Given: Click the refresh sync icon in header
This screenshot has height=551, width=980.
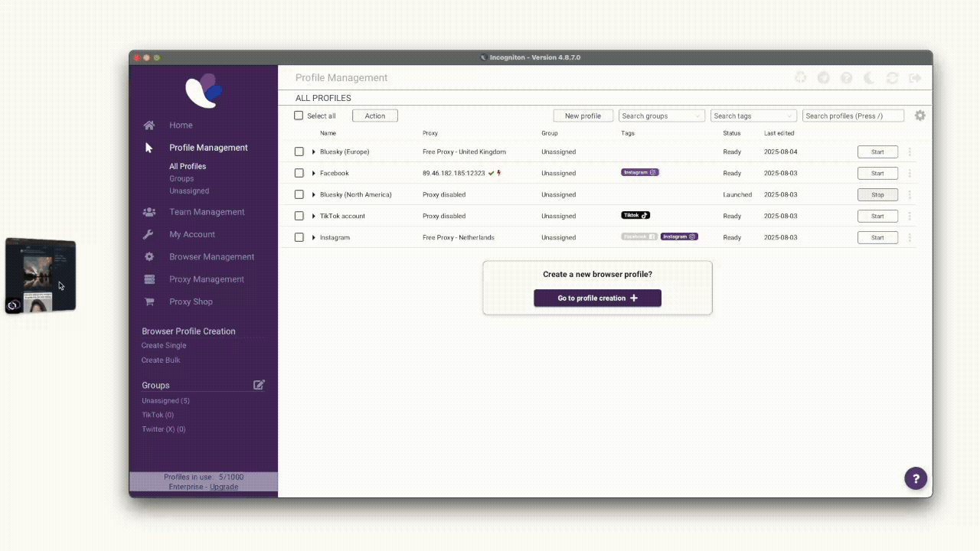Looking at the screenshot, I should pyautogui.click(x=892, y=77).
